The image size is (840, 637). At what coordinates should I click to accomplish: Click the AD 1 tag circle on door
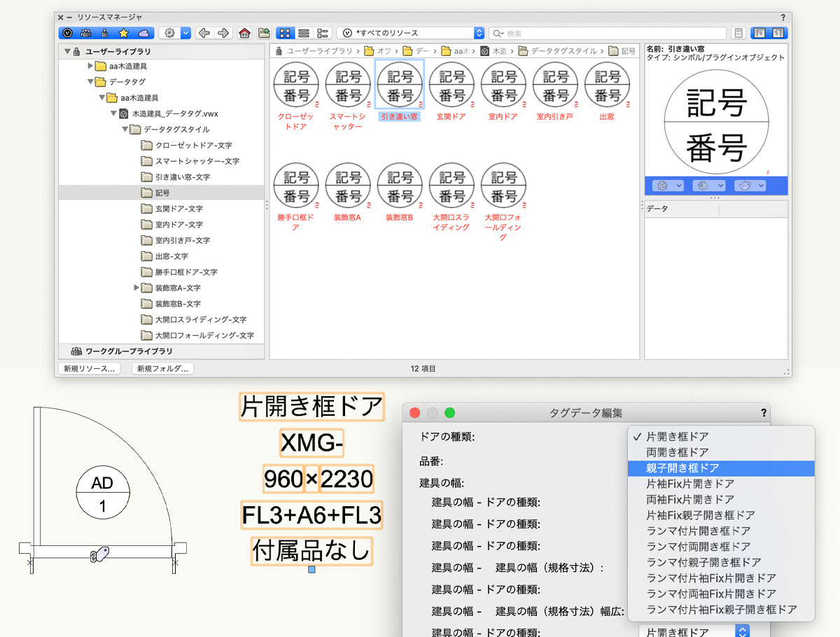(x=103, y=494)
